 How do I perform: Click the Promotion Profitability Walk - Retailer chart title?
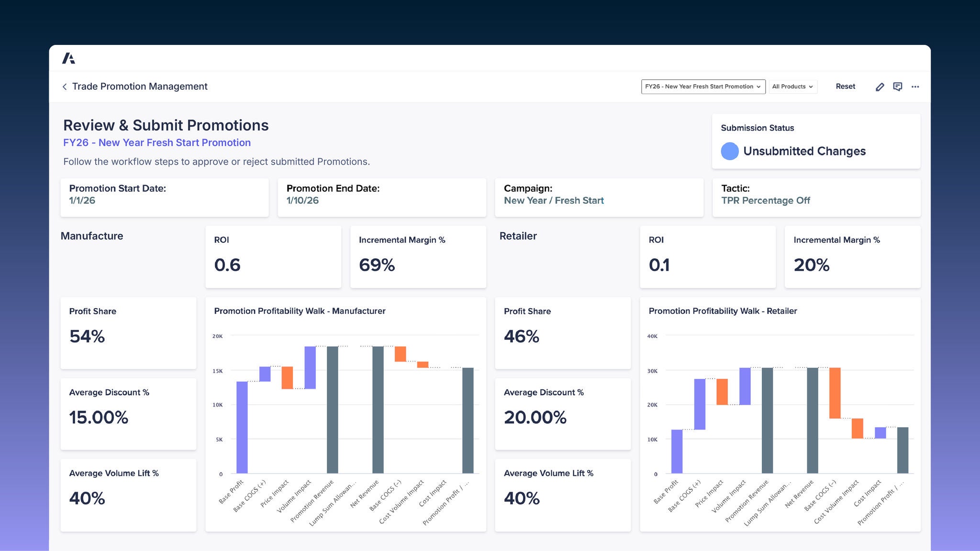click(723, 311)
